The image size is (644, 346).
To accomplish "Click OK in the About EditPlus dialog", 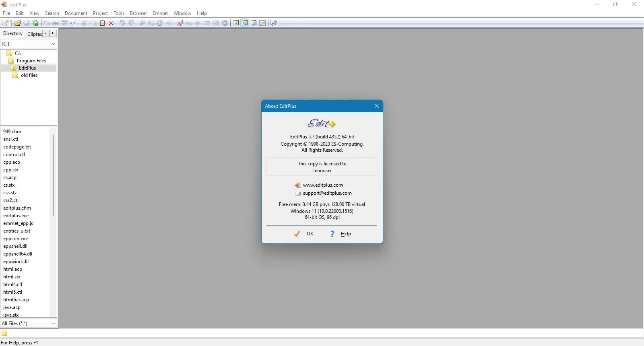I will [304, 234].
